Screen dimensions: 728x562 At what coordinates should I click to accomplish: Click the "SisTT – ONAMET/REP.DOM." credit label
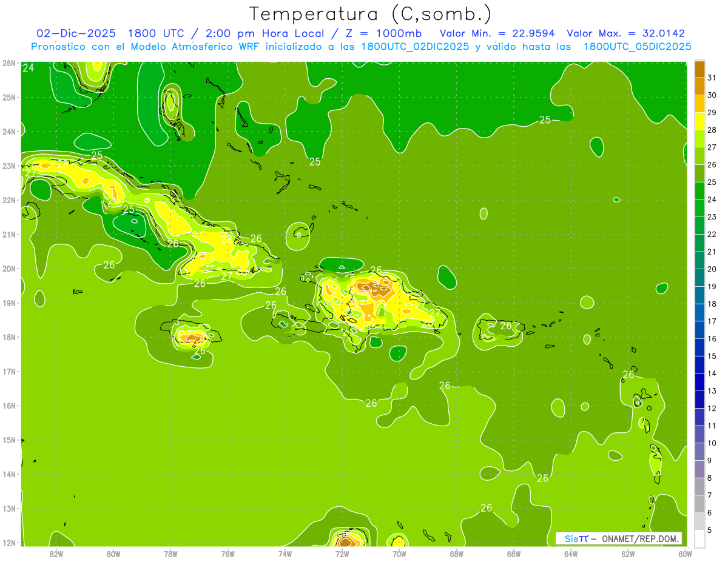tap(619, 538)
